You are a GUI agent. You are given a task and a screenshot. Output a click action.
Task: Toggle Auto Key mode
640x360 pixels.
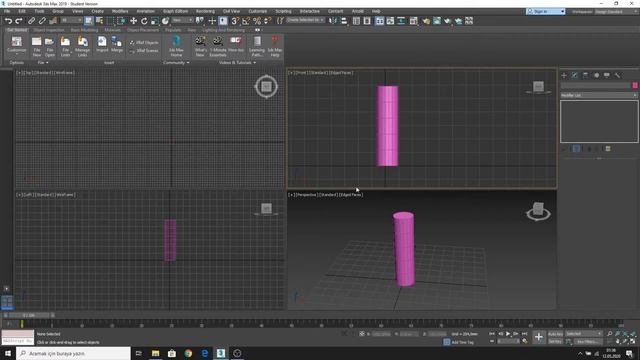(555, 334)
